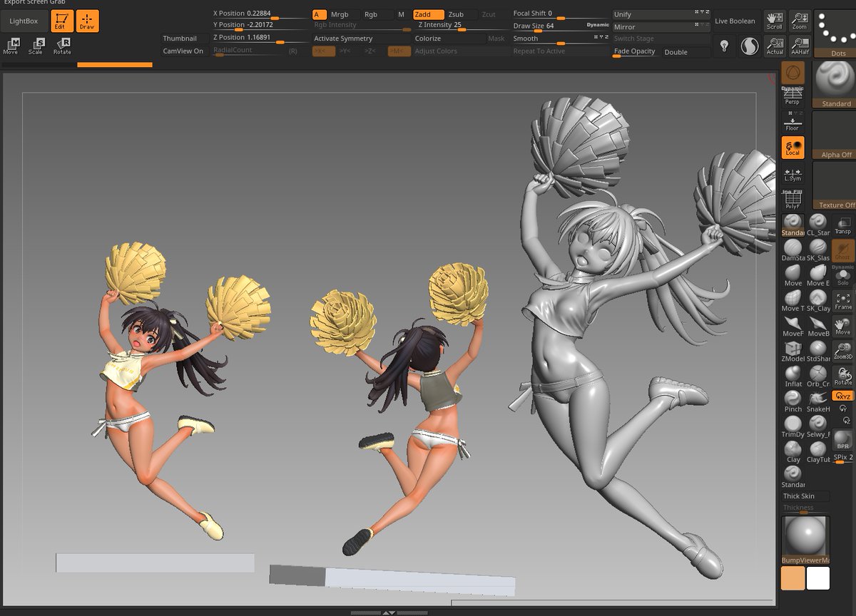The width and height of the screenshot is (856, 616).
Task: Select the Selwy_F brush
Action: pos(818,426)
